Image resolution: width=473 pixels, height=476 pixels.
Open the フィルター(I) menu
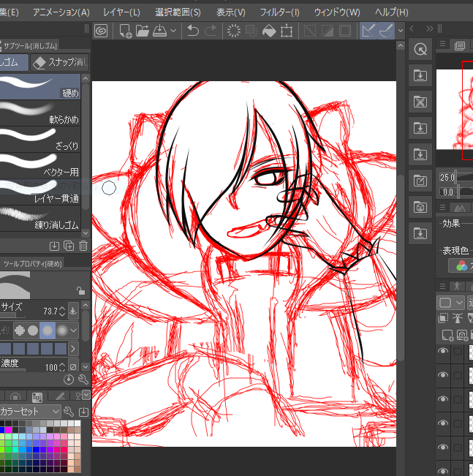click(279, 12)
